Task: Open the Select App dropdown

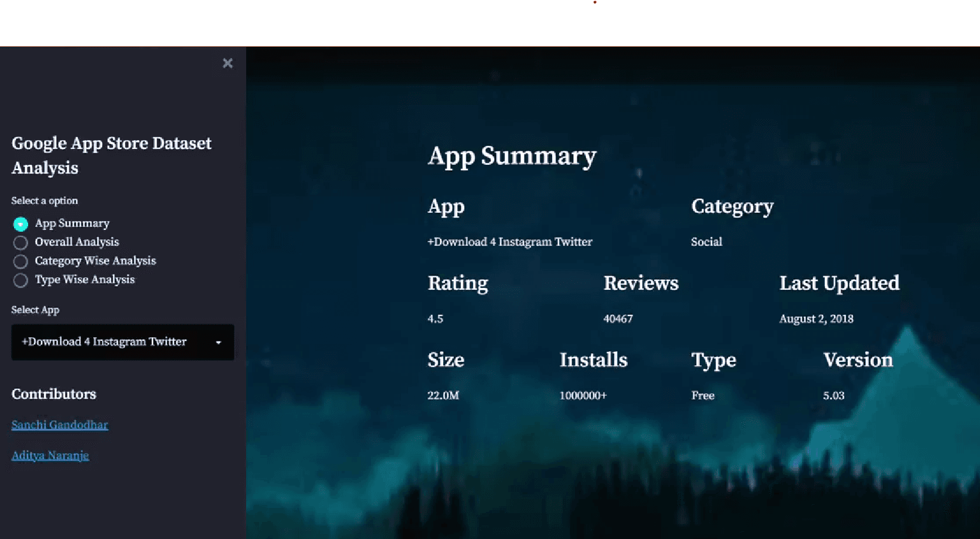Action: point(122,342)
